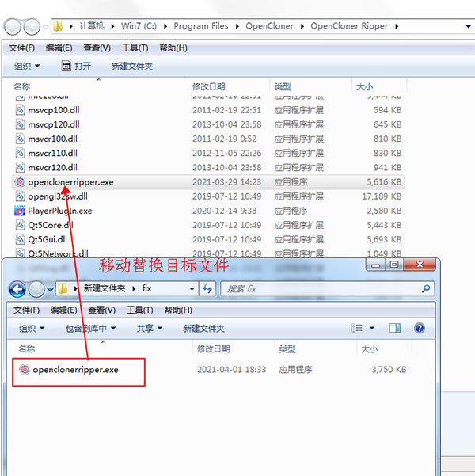Click the folder icon in OpenCloner Ripper address bar

[x=58, y=26]
